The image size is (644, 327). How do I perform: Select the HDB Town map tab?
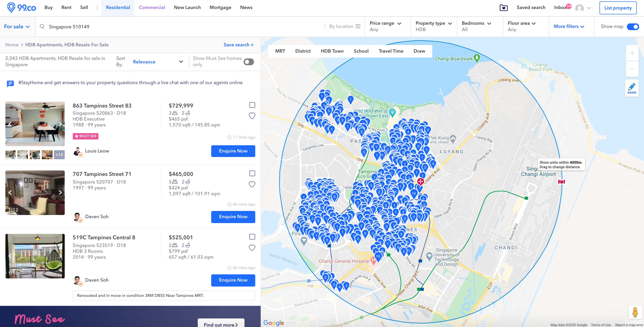(332, 51)
